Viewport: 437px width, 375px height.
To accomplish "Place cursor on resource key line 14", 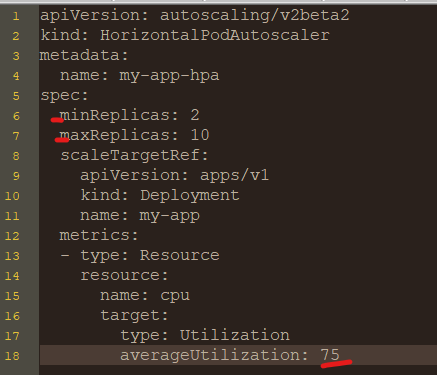I will coord(120,275).
